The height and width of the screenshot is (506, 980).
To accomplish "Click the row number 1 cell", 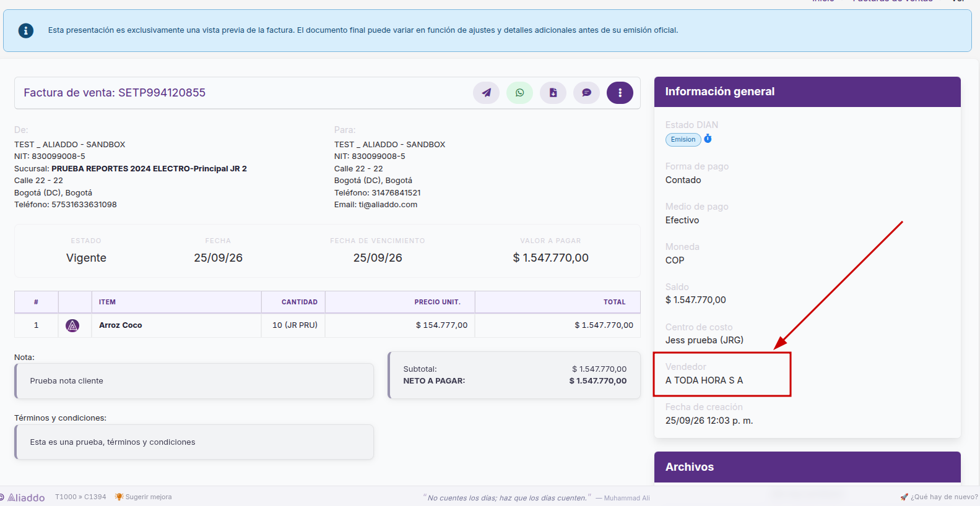I will (x=37, y=325).
